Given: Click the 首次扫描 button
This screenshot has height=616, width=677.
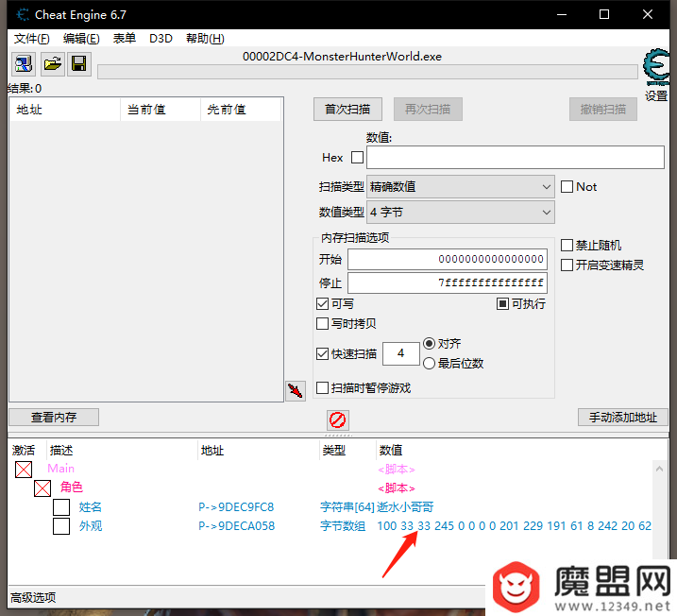Looking at the screenshot, I should [347, 110].
